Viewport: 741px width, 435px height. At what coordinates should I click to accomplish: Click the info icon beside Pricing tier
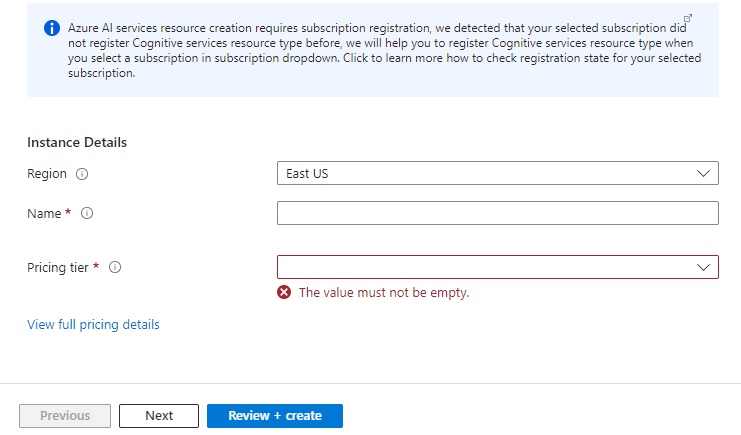pos(115,267)
